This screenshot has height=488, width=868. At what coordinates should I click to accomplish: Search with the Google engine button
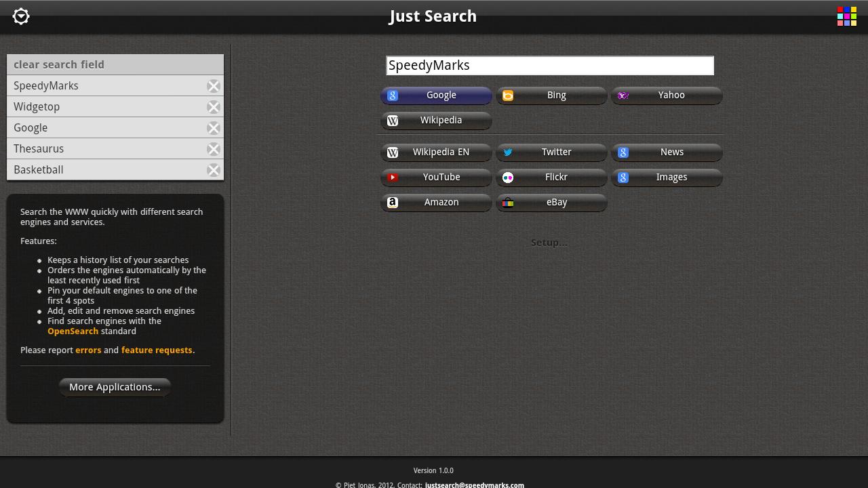(436, 96)
